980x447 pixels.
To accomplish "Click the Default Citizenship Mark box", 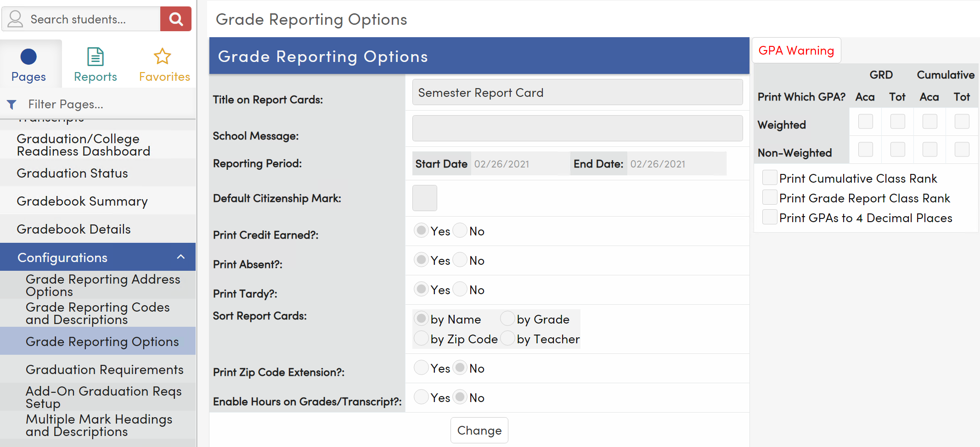I will (x=424, y=198).
